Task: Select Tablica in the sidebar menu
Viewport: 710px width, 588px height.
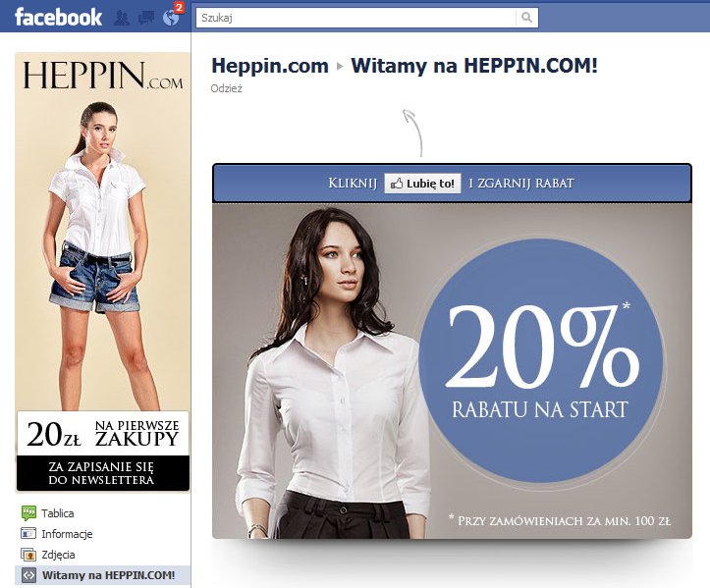Action: [58, 513]
